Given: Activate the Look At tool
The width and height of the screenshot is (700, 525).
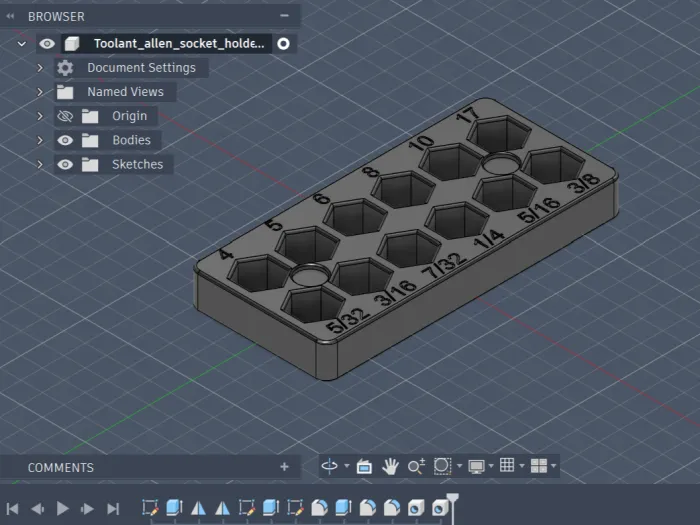Looking at the screenshot, I should click(x=364, y=467).
